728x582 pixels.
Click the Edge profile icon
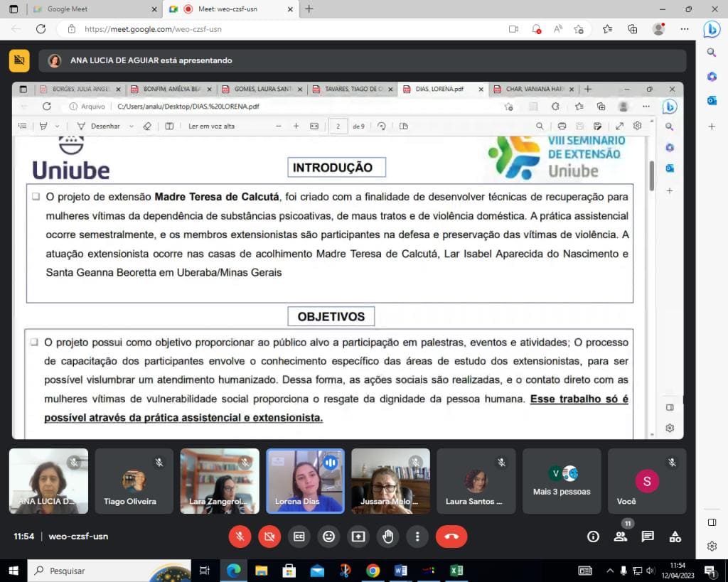tap(658, 28)
